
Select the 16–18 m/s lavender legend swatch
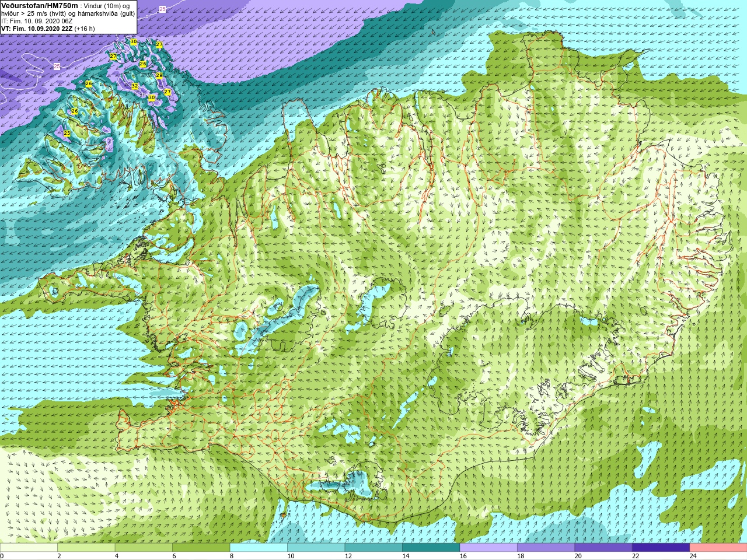(488, 548)
